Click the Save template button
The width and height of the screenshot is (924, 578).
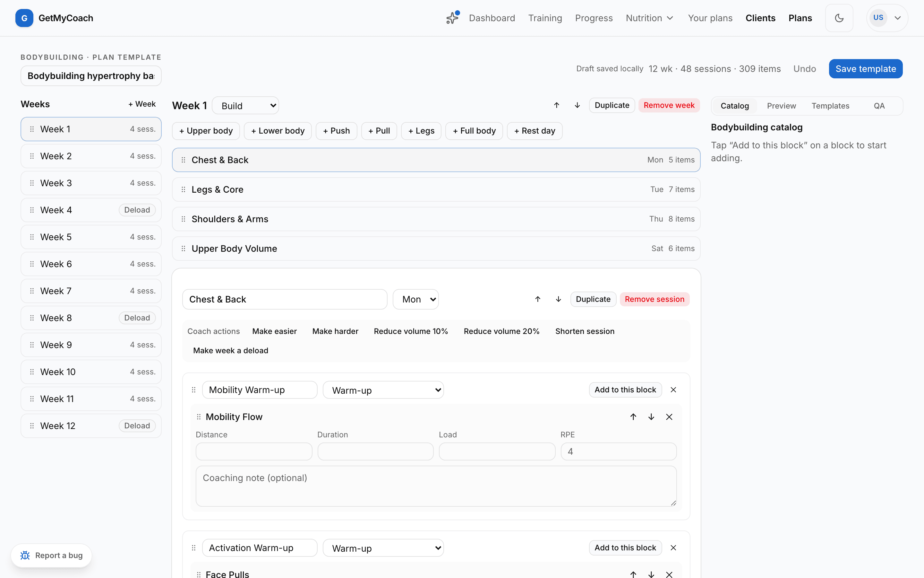click(866, 69)
